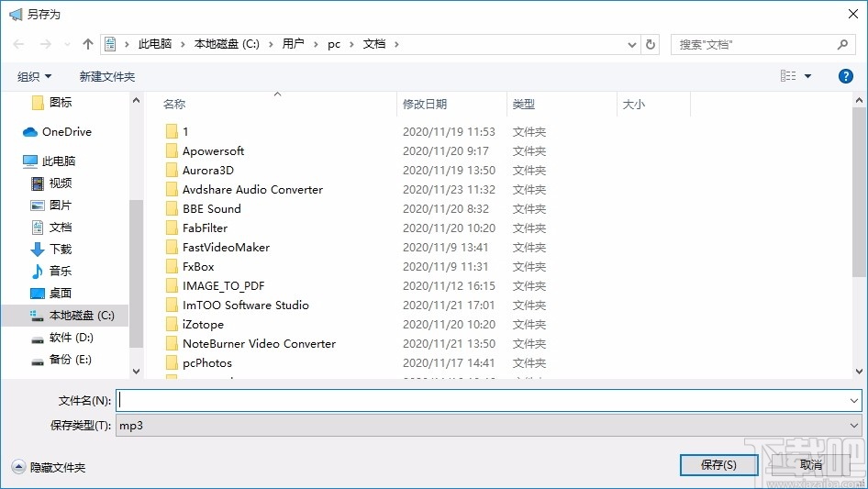The image size is (868, 489).
Task: Refresh the current folder view
Action: tap(651, 44)
